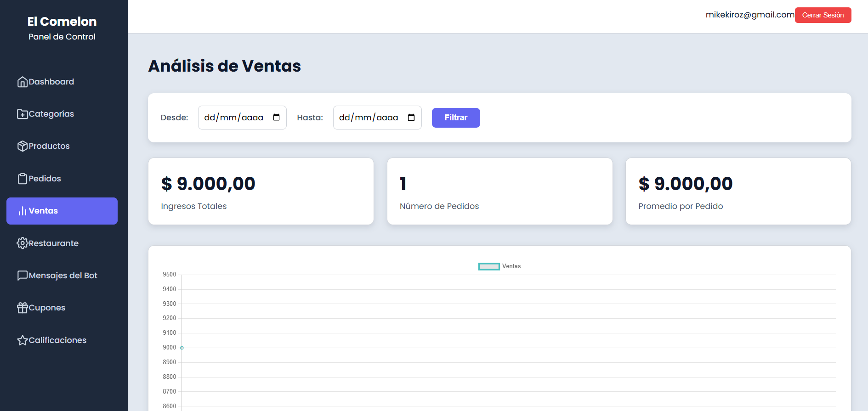Log out with Cerrar Sesión
Screen dimensions: 868x411
tap(823, 15)
